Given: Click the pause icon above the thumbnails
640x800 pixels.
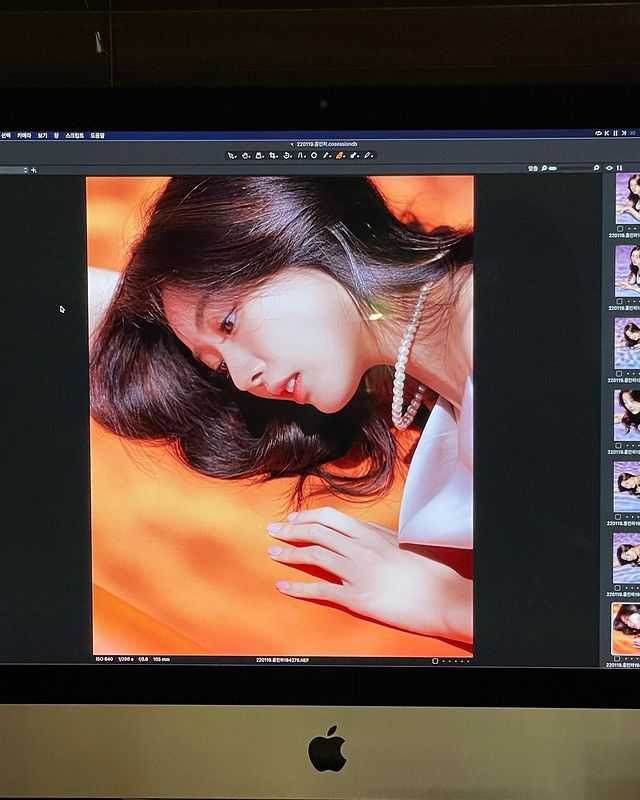Looking at the screenshot, I should pos(620,168).
